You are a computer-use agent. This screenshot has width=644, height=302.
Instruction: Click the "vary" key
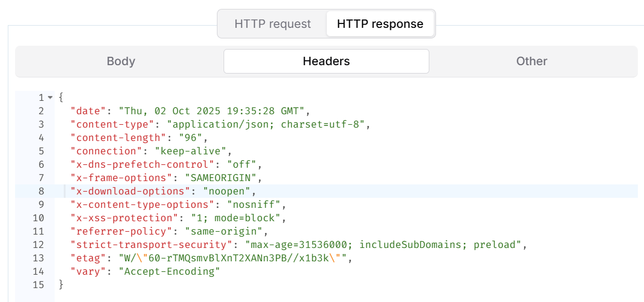(x=89, y=272)
